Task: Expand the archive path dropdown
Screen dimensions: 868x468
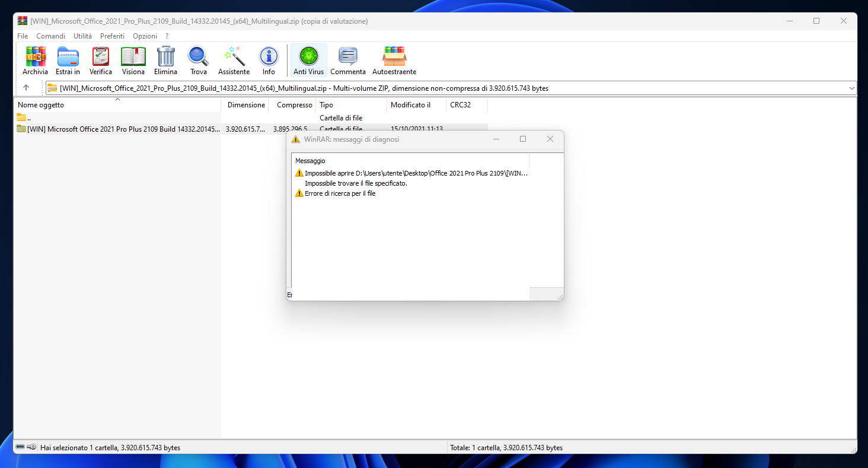Action: pyautogui.click(x=852, y=88)
